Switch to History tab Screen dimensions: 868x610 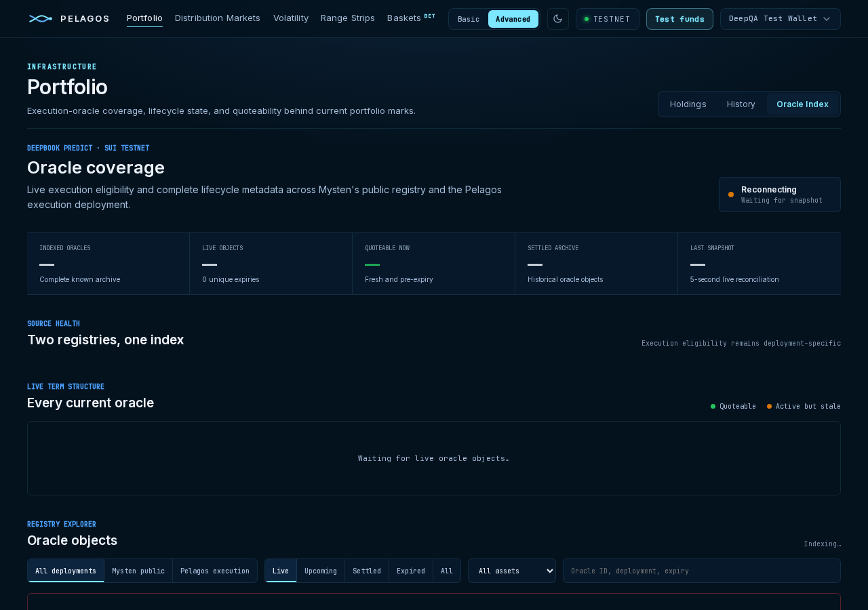click(741, 104)
